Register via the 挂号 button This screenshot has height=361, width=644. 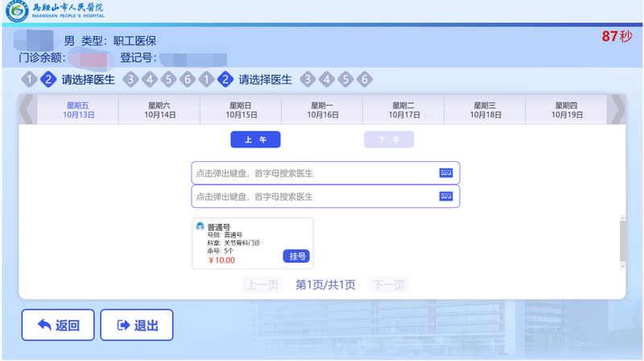point(296,256)
